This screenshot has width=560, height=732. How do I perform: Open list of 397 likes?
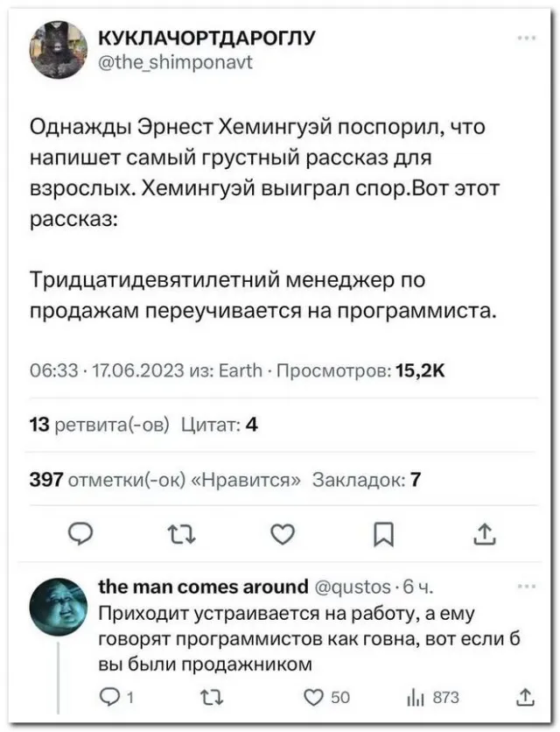click(x=165, y=479)
